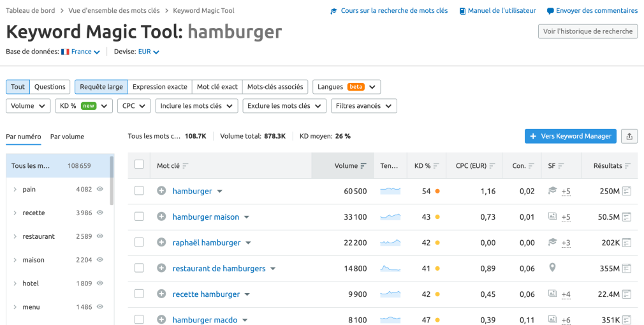Toggle eye icon for 'recette' group
Image resolution: width=644 pixels, height=325 pixels.
[x=100, y=212]
